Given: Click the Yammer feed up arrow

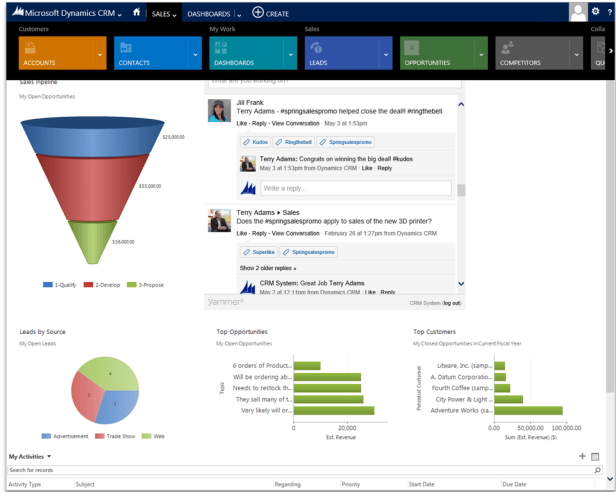Looking at the screenshot, I should coord(461,104).
